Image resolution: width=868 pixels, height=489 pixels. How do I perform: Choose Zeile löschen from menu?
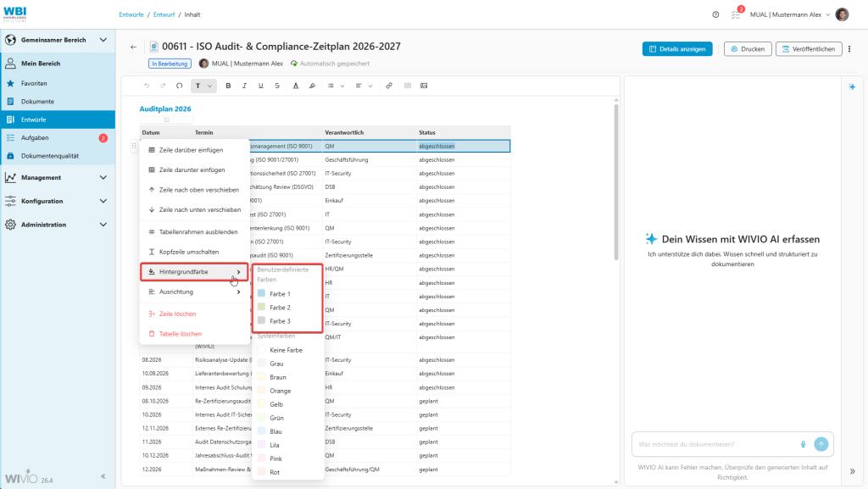pos(194,314)
